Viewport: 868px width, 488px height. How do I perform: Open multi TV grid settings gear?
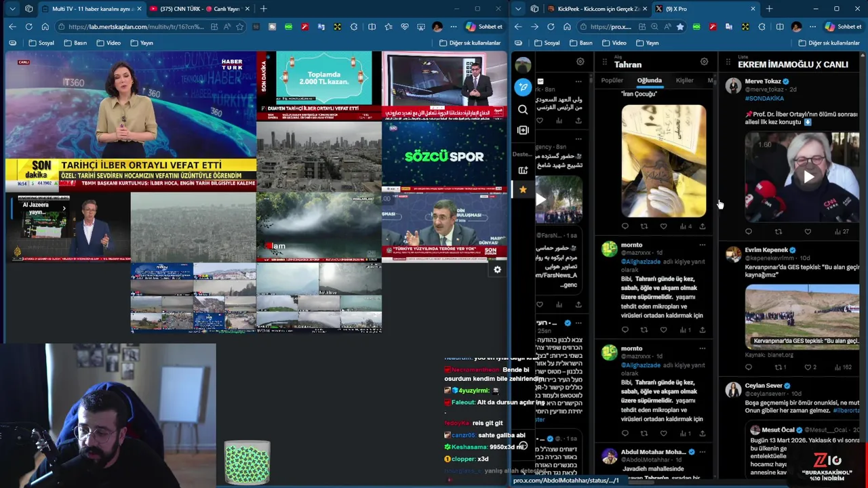pyautogui.click(x=497, y=270)
